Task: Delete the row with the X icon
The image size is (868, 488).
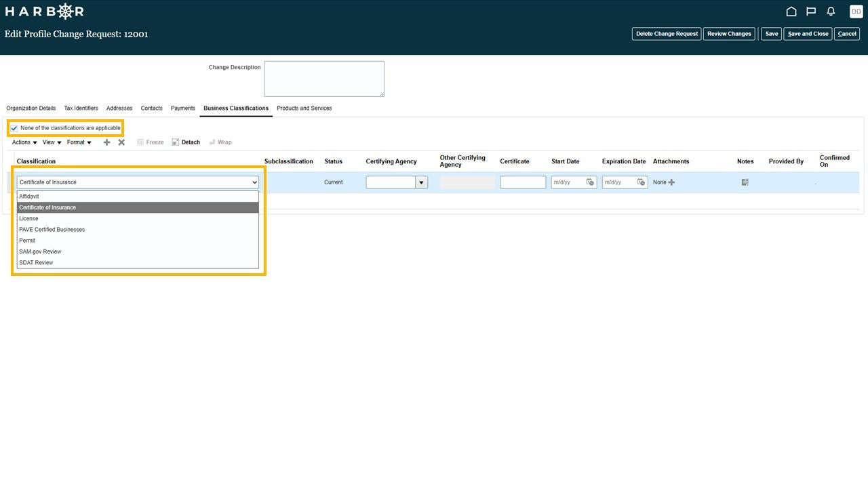Action: tap(121, 142)
